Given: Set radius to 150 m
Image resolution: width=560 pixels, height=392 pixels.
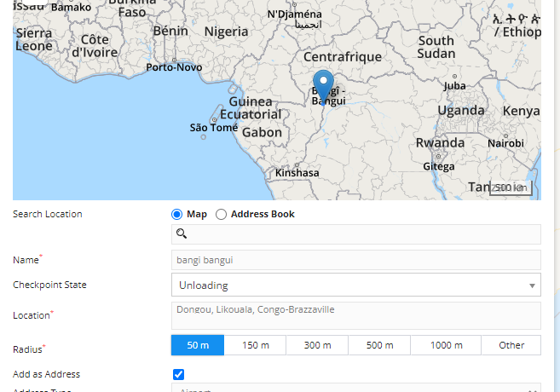Looking at the screenshot, I should pos(255,345).
